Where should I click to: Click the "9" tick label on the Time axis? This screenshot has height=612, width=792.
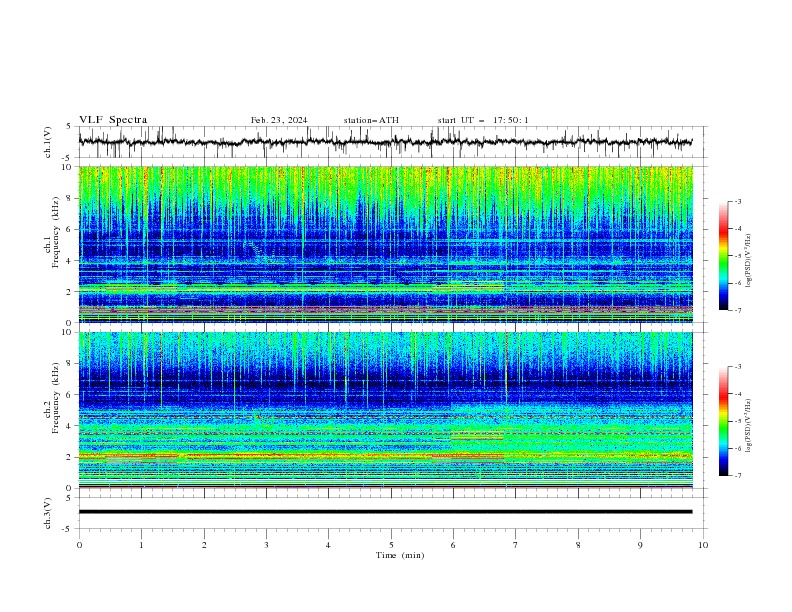pyautogui.click(x=640, y=545)
